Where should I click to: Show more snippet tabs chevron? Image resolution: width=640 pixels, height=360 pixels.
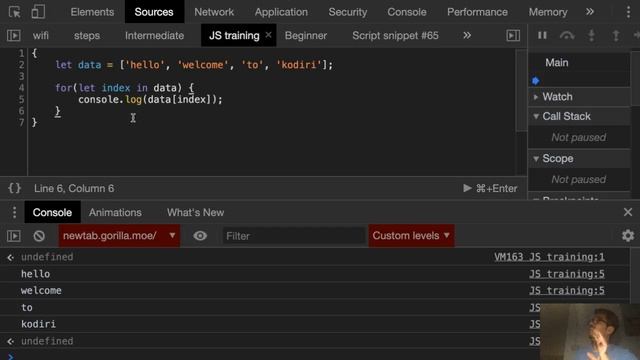pos(467,36)
